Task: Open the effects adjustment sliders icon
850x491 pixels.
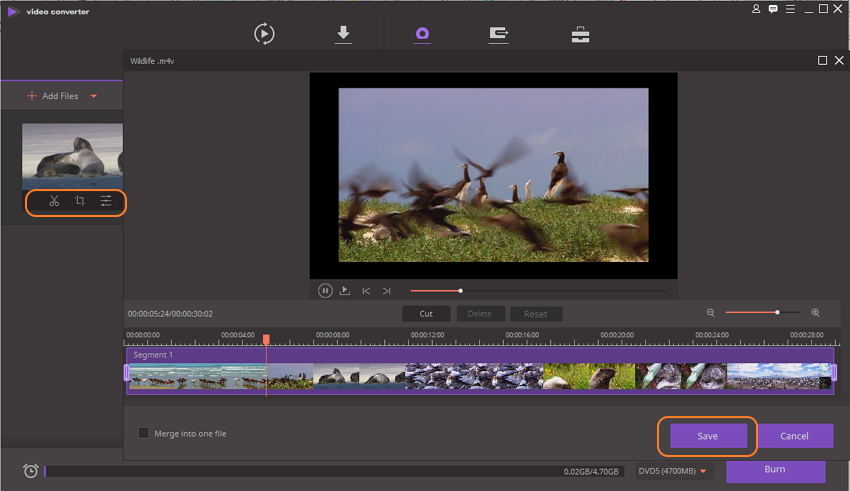Action: pyautogui.click(x=106, y=201)
